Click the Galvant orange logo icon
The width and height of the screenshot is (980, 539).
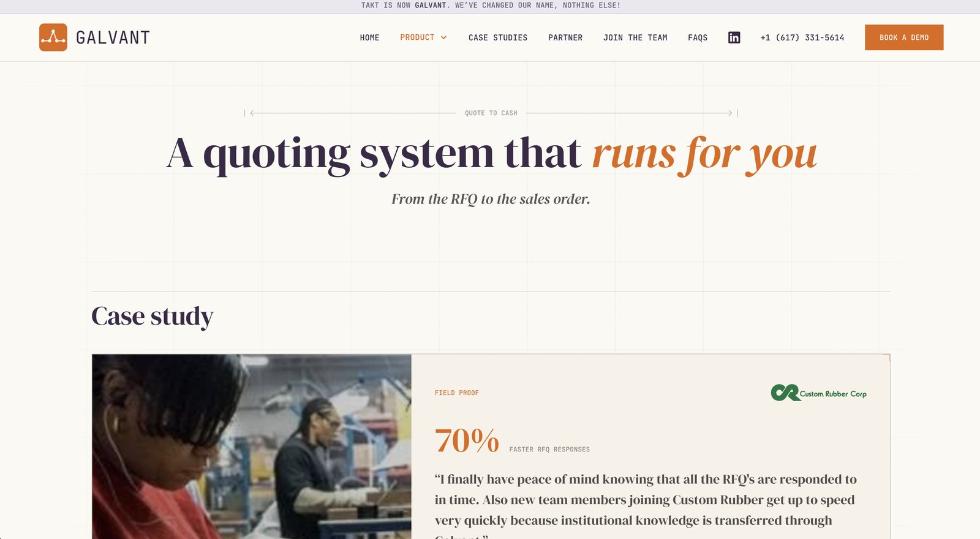tap(53, 37)
